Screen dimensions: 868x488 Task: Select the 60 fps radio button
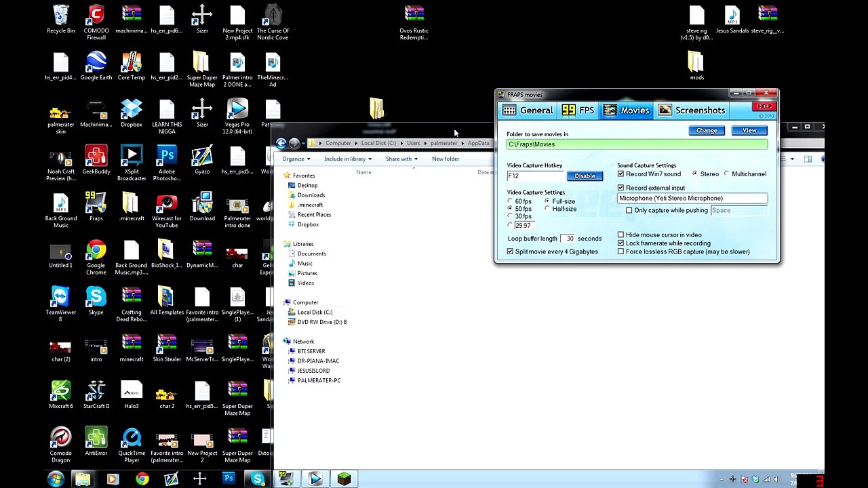(511, 201)
